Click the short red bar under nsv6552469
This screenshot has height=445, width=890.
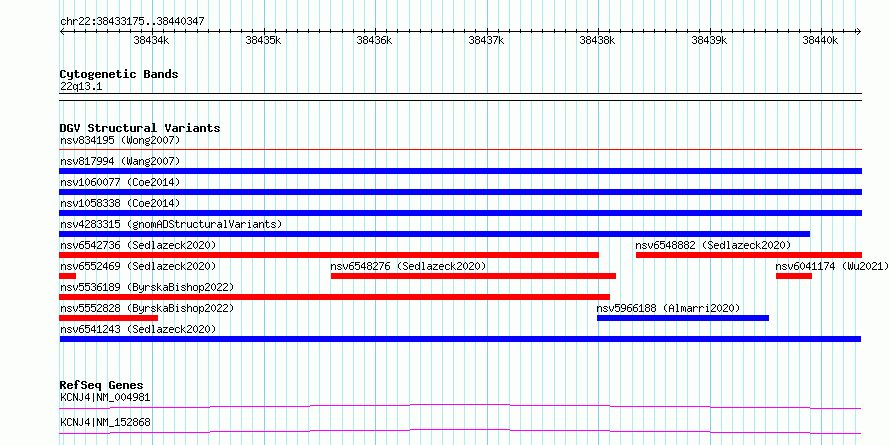pos(68,276)
